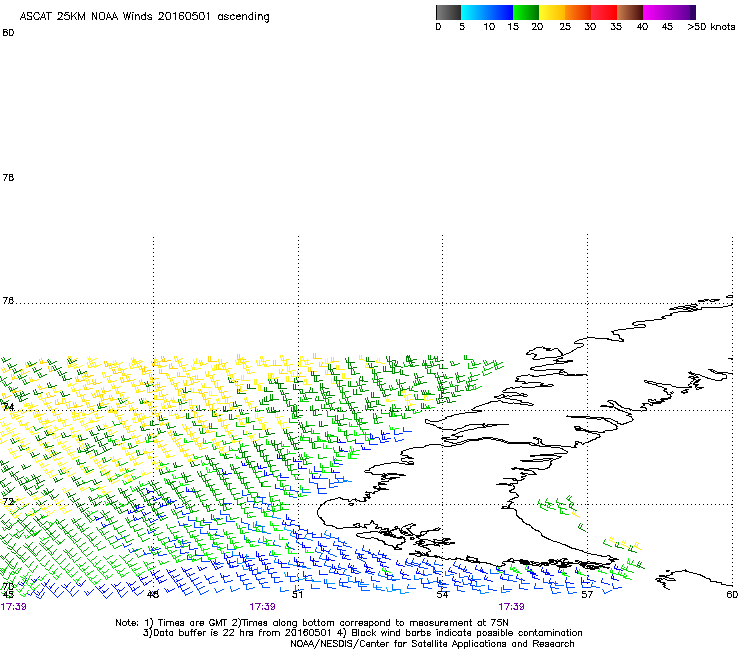Click the '35' legend scale number

pos(616,27)
